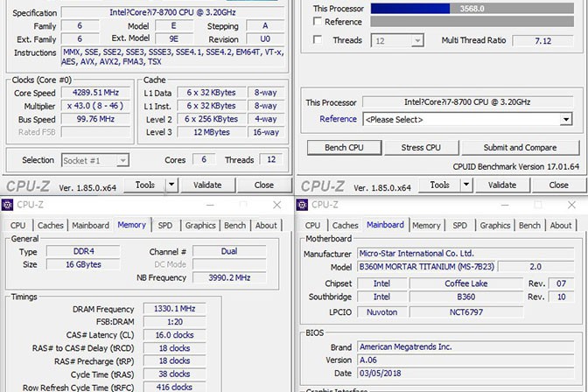The image size is (588, 392).
Task: Open Bench tab in Mainboard window
Action: (x=530, y=226)
